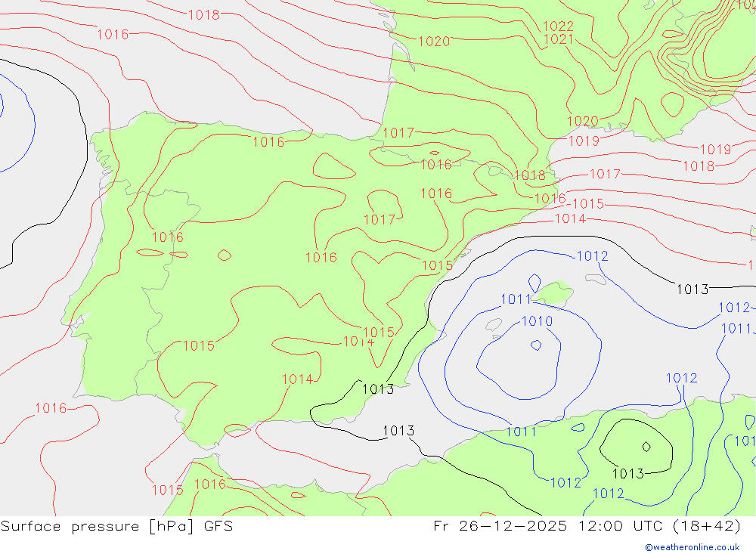Click the 1020 label over western France
Viewport: 756px width, 554px height.
[x=434, y=42]
